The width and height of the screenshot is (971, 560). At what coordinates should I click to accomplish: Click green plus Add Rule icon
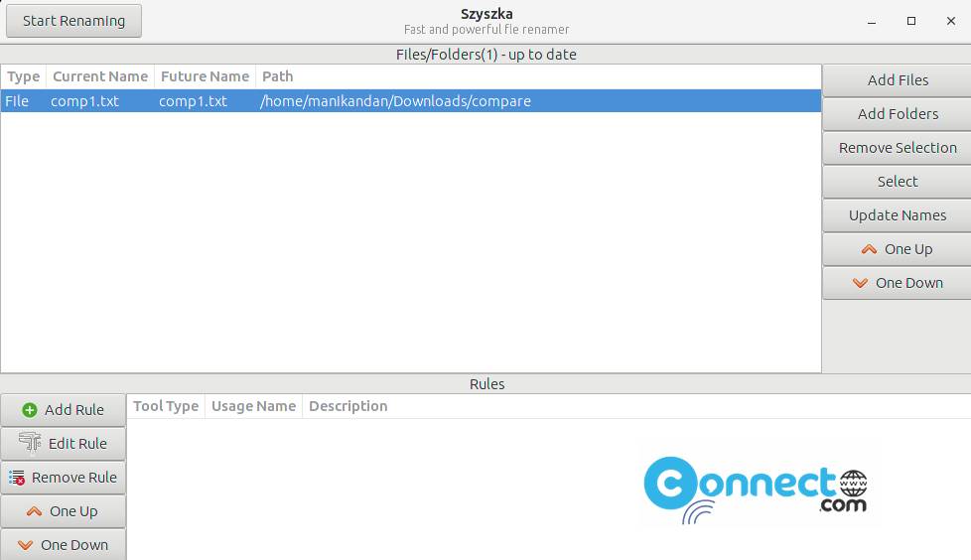29,410
